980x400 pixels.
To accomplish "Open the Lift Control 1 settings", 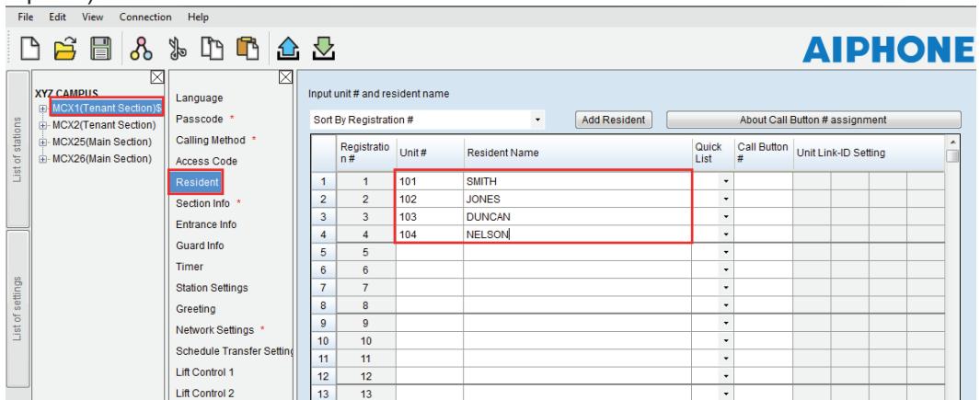I will click(205, 372).
